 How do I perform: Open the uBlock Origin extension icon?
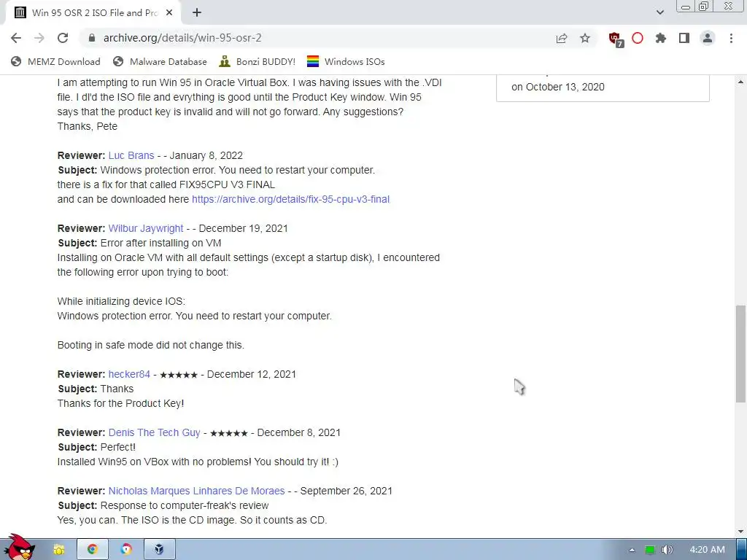coord(616,39)
